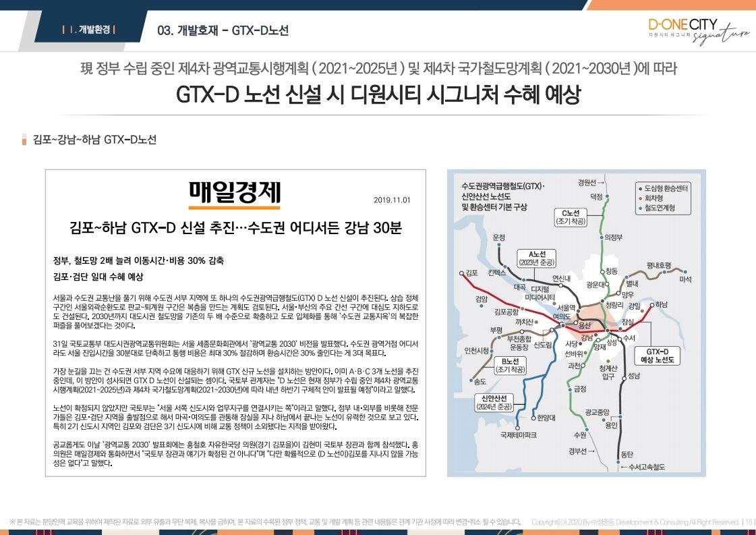
Task: Click the '마석' station label
Action: point(685,279)
